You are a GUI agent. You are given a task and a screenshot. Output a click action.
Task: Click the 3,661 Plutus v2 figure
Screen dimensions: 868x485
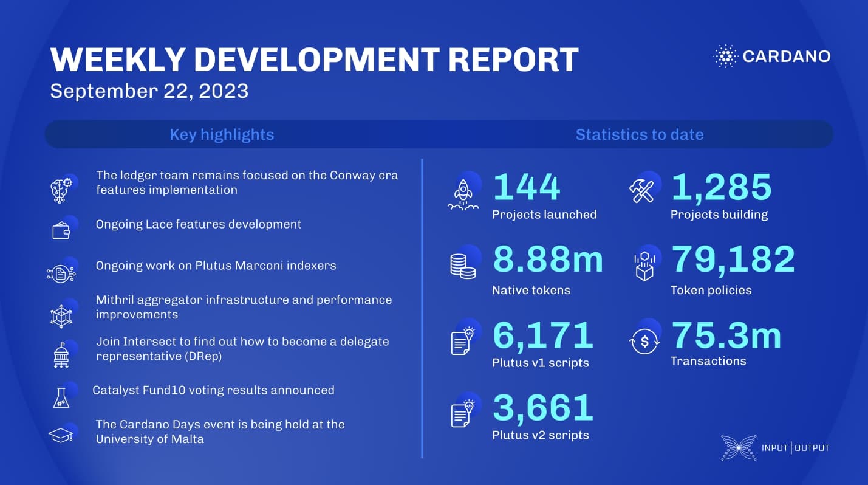coord(542,408)
